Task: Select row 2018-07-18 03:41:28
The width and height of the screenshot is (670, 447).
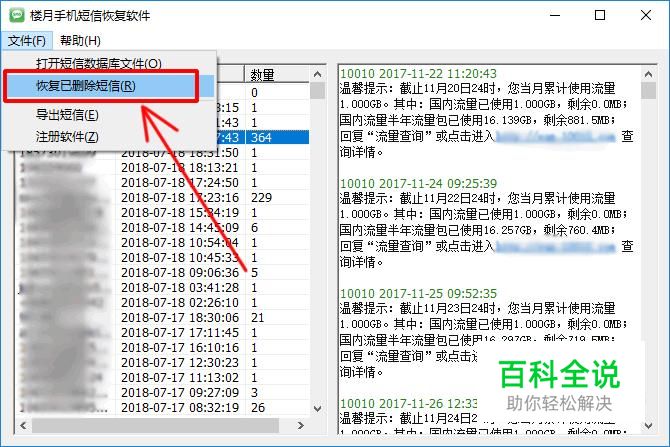Action: 162,288
